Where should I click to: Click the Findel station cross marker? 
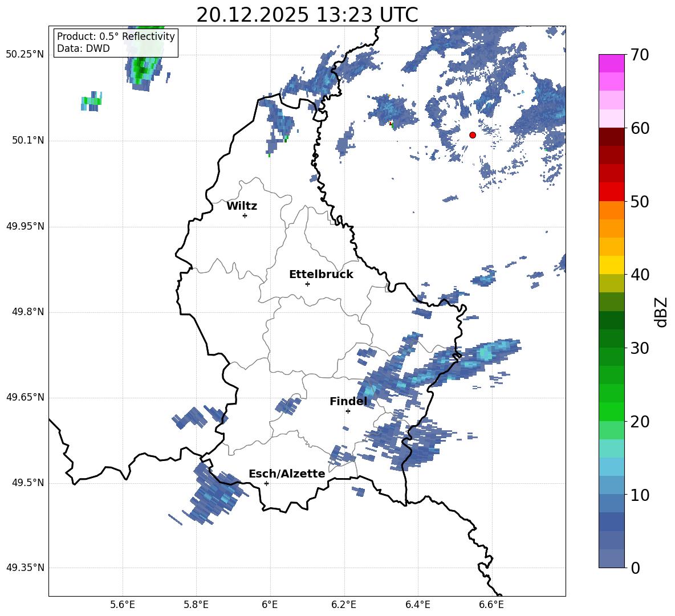coord(348,411)
